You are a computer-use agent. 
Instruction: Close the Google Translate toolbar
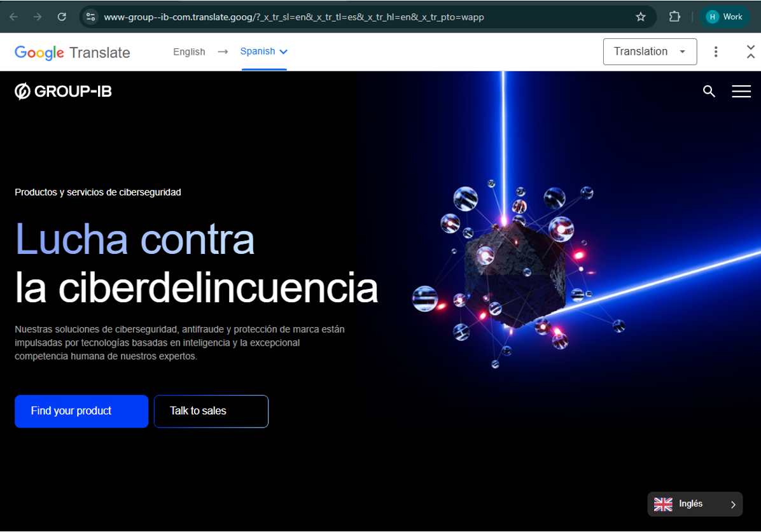point(750,52)
